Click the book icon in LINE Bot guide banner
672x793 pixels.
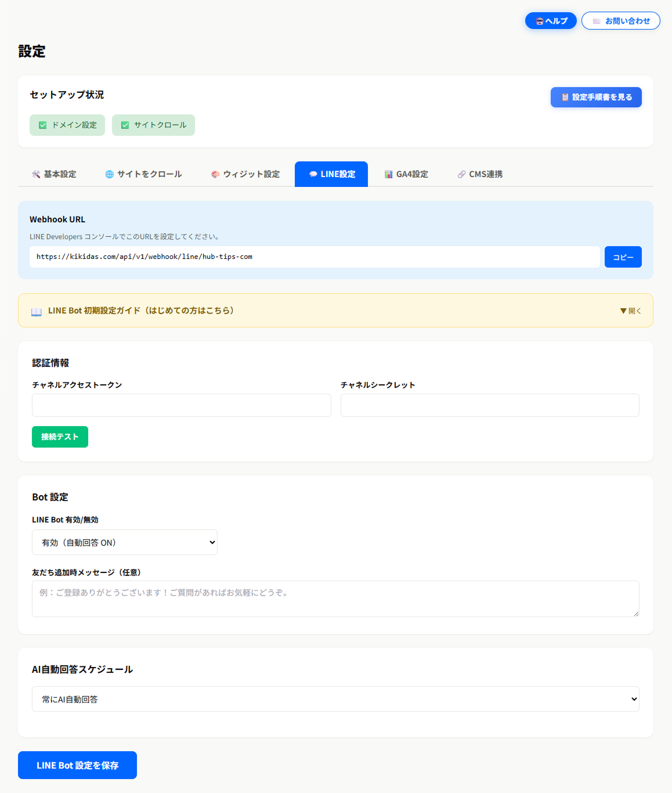(x=36, y=311)
